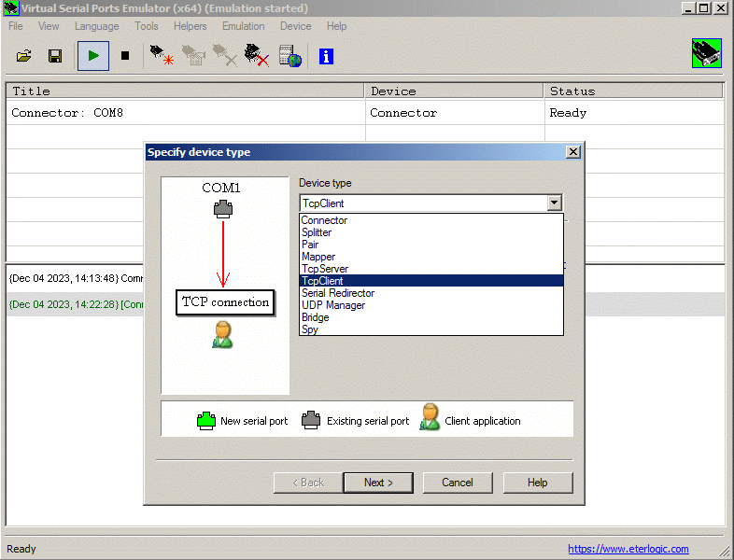Click the Save floppy disk icon
The height and width of the screenshot is (560, 734).
point(55,56)
